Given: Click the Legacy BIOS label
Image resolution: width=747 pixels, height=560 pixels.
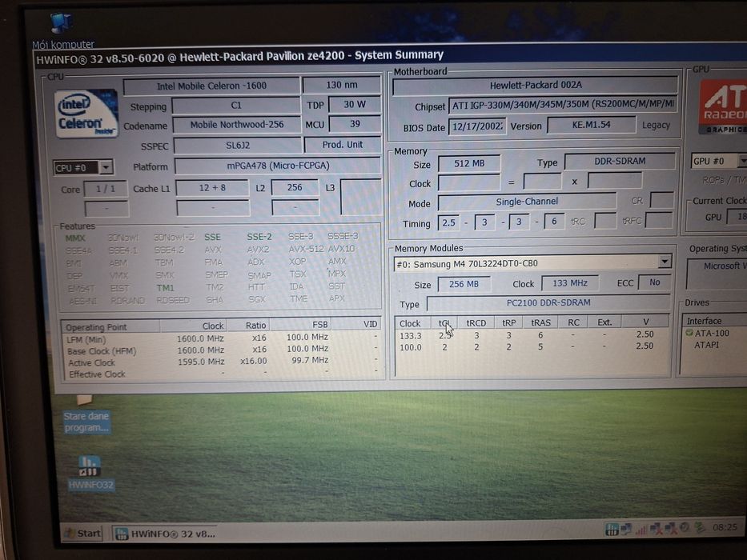Looking at the screenshot, I should point(656,125).
